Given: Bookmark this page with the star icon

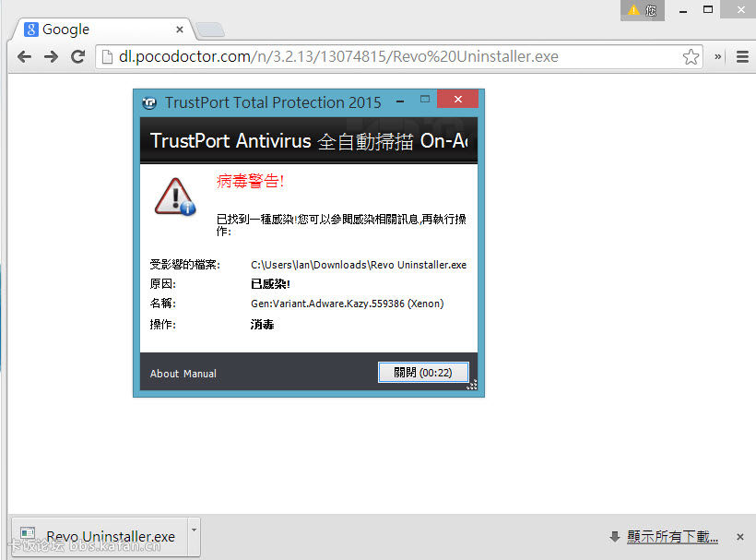Looking at the screenshot, I should 691,57.
